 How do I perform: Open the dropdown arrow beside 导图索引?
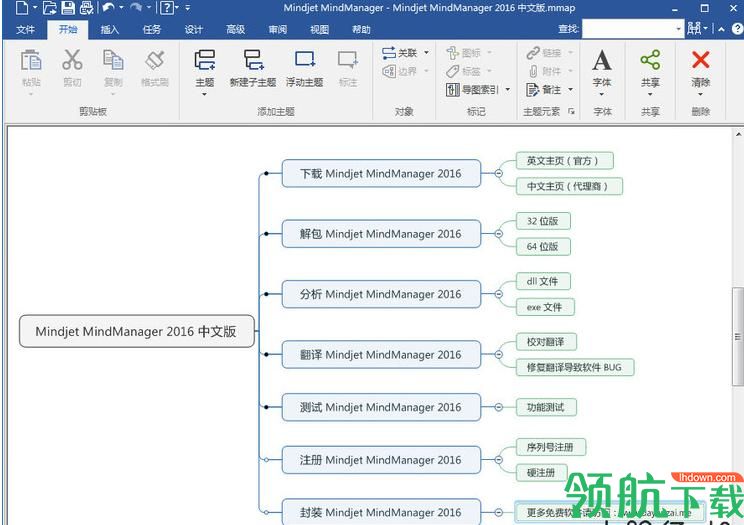click(508, 89)
